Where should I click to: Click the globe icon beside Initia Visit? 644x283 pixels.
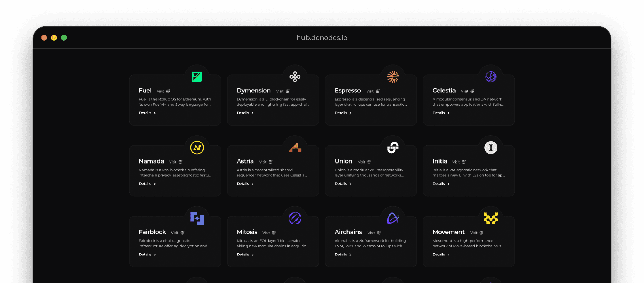tap(464, 162)
